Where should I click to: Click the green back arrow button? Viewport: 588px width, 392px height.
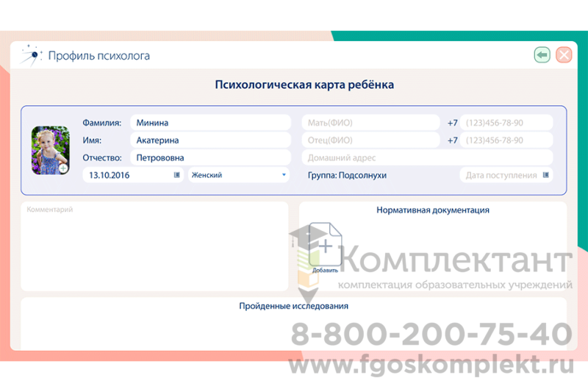click(542, 55)
